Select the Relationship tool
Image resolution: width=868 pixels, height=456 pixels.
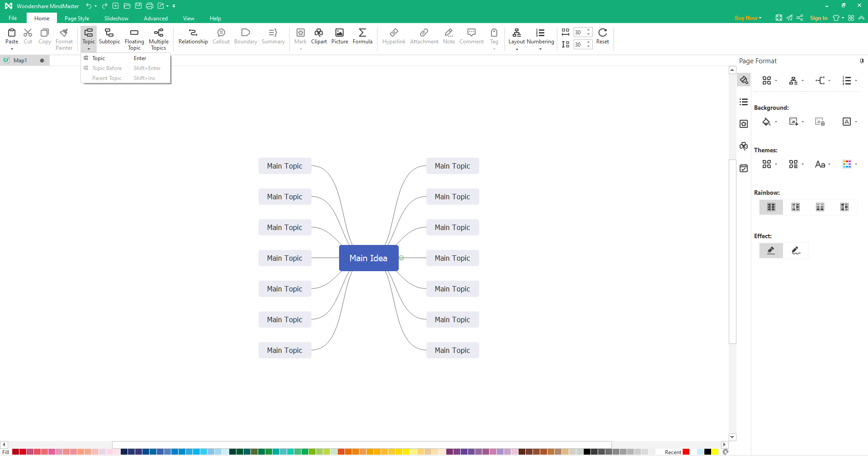click(193, 38)
